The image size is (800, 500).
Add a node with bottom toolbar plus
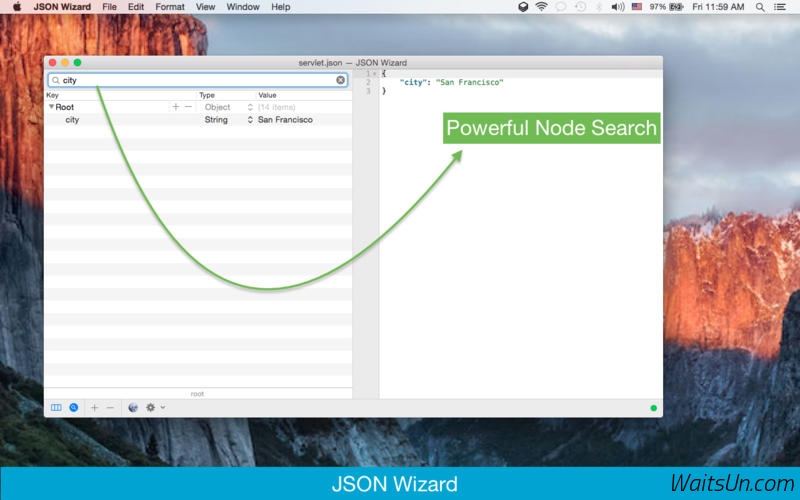(94, 407)
